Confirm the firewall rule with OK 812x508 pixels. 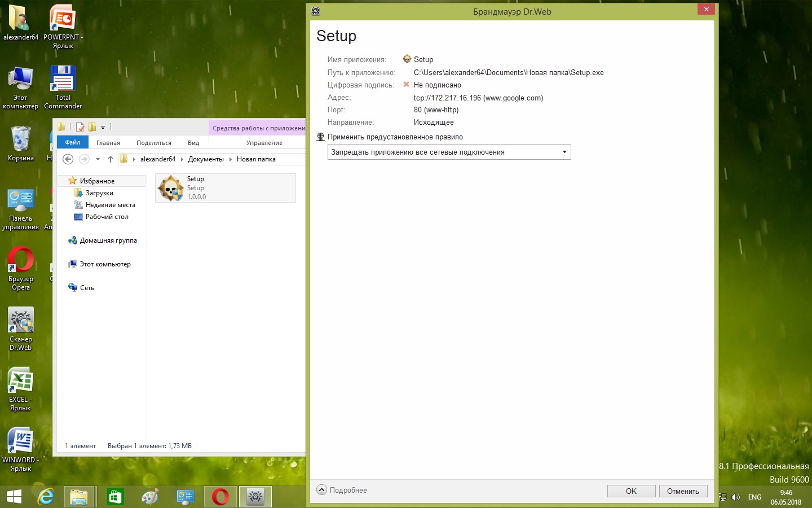coord(631,491)
